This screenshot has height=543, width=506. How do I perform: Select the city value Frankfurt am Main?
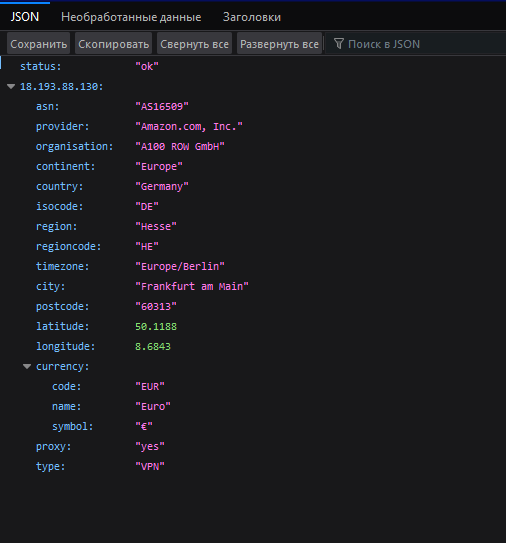coord(192,287)
